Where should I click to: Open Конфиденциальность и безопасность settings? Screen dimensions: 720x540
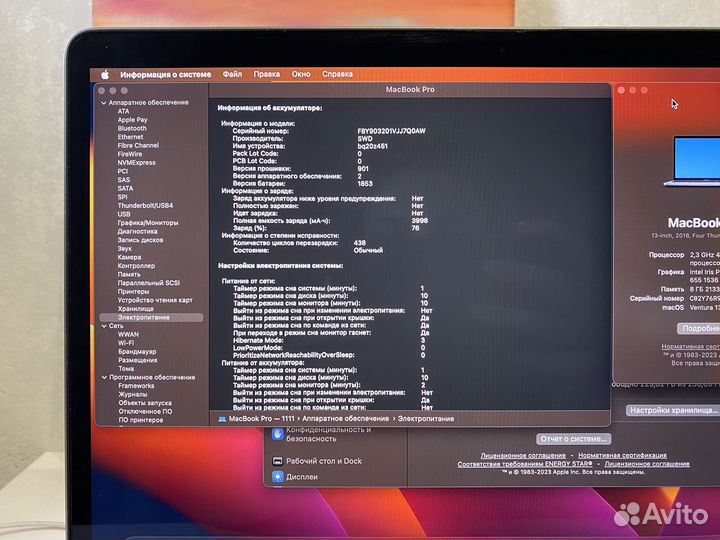tap(321, 434)
